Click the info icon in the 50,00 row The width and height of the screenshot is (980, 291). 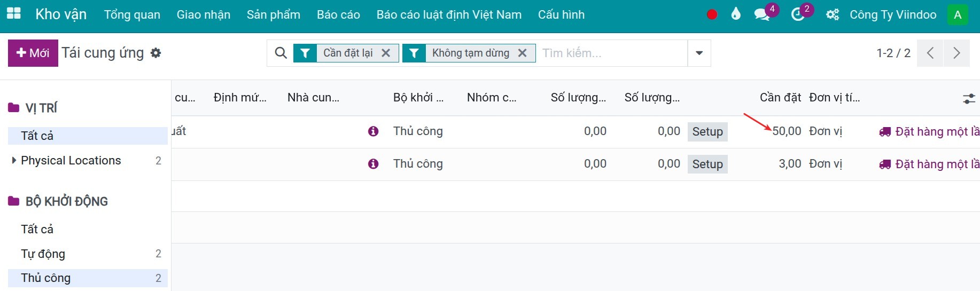373,131
